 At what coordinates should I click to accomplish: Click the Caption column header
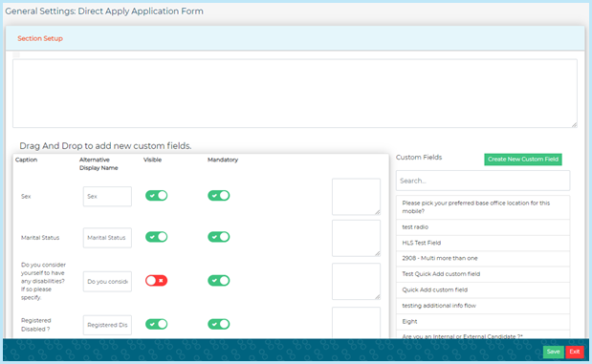[26, 160]
